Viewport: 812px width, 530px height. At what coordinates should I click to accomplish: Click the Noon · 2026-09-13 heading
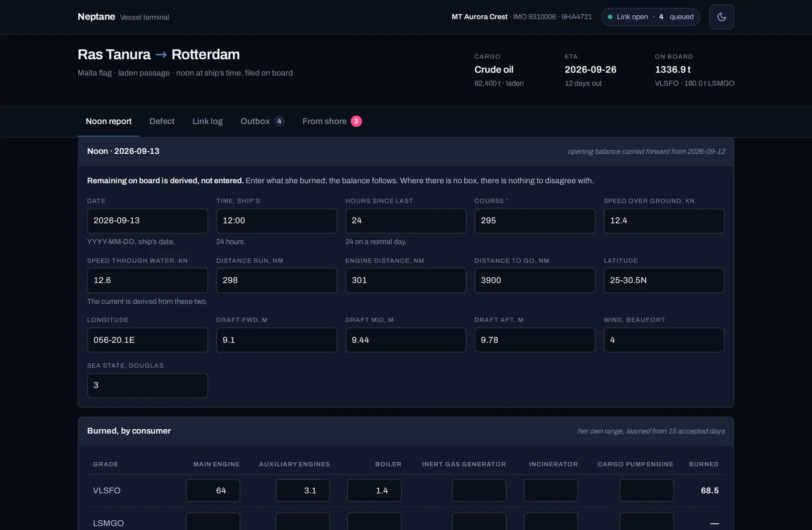pyautogui.click(x=123, y=151)
